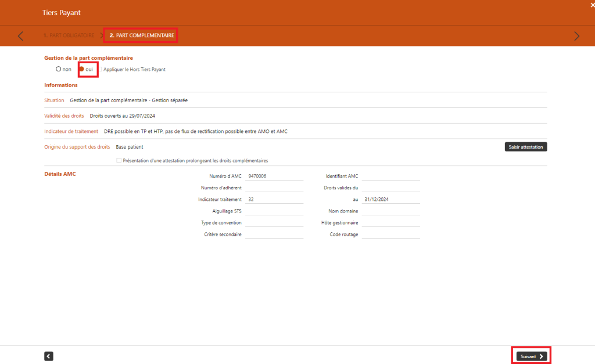Enable 'Appliquer le Hors Tiers Payant' checkbox
595x364 pixels.
[x=100, y=69]
